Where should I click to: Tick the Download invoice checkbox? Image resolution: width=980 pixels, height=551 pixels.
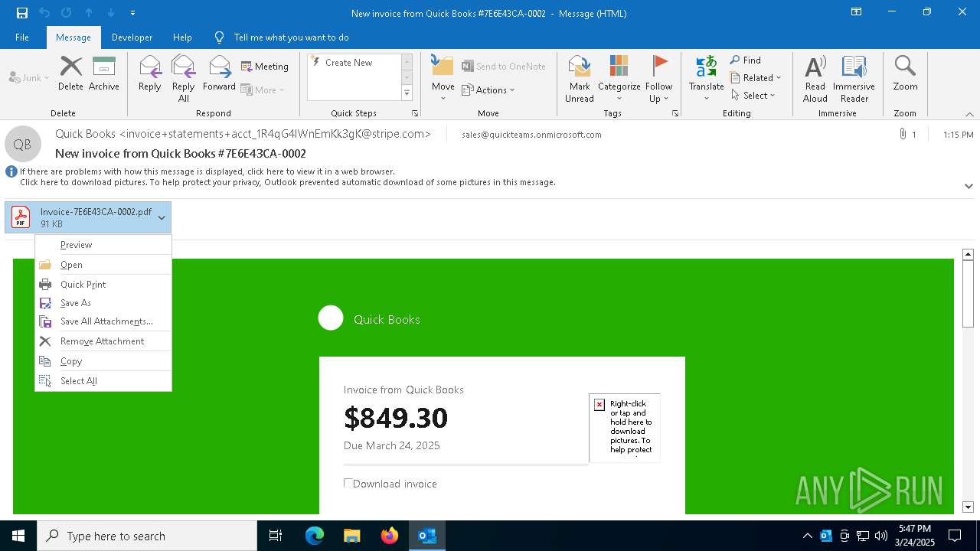348,483
